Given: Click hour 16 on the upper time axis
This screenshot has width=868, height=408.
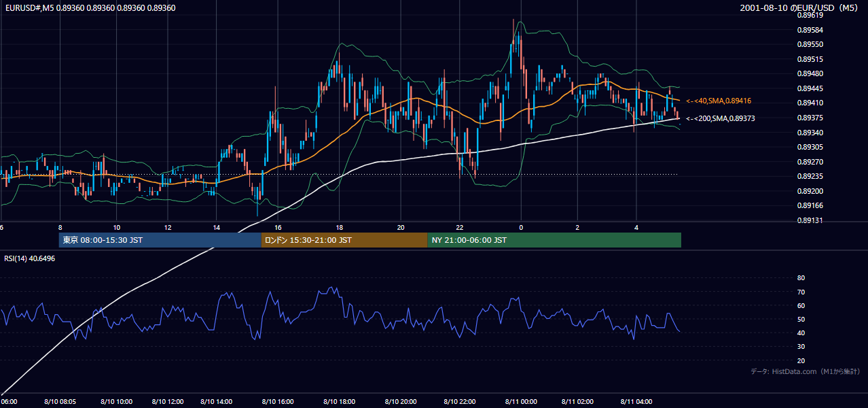Looking at the screenshot, I should [x=278, y=227].
